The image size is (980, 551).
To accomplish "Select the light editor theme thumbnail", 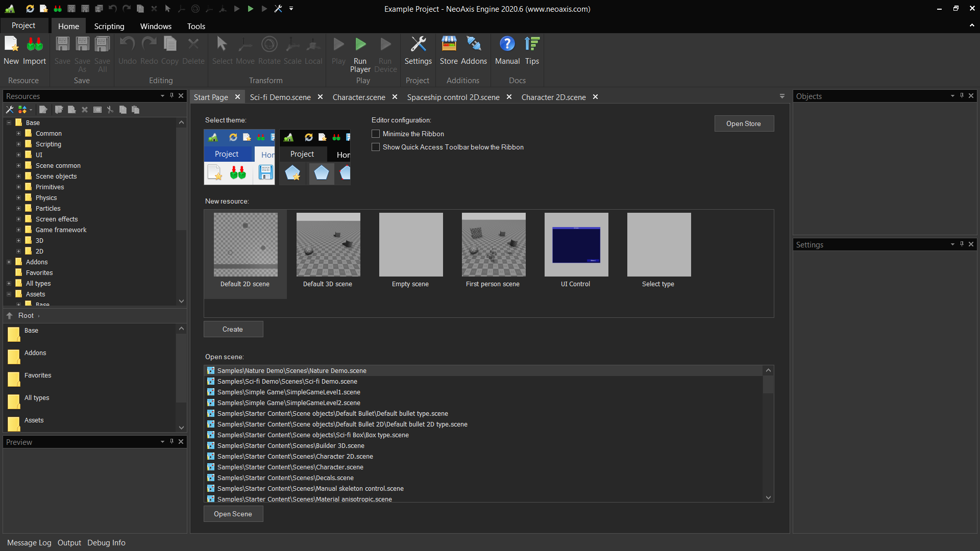I will coord(239,157).
